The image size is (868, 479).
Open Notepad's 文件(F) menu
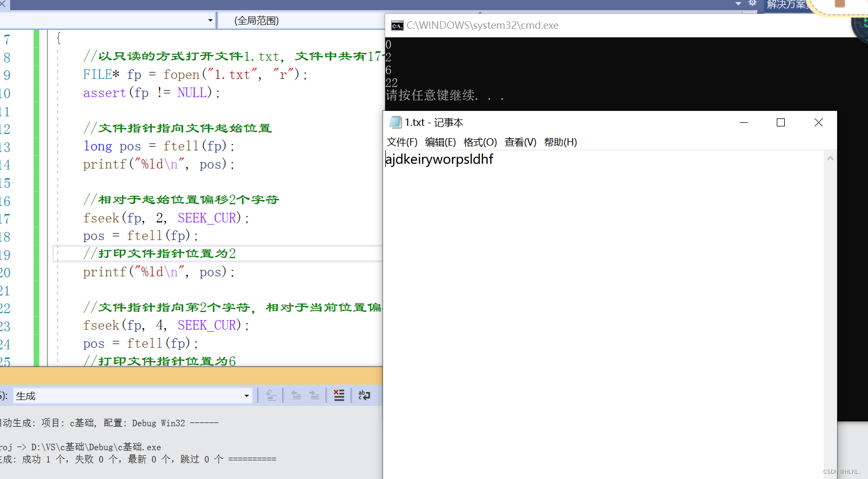point(402,142)
